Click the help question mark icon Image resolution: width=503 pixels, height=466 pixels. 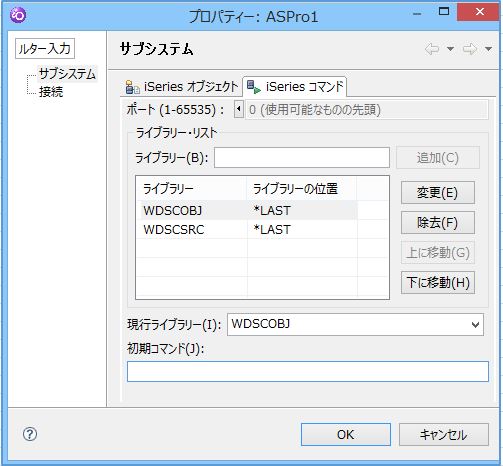(x=30, y=434)
